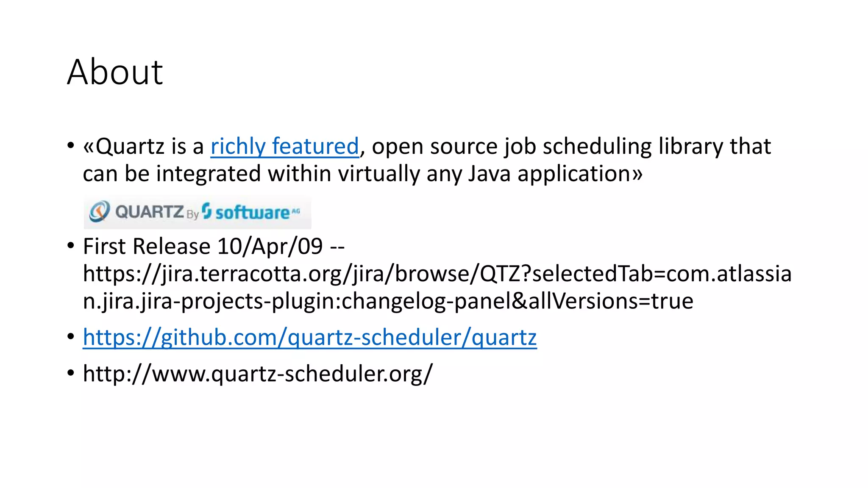
Task: Open the 'richly featured' hyperlink
Action: [x=284, y=147]
